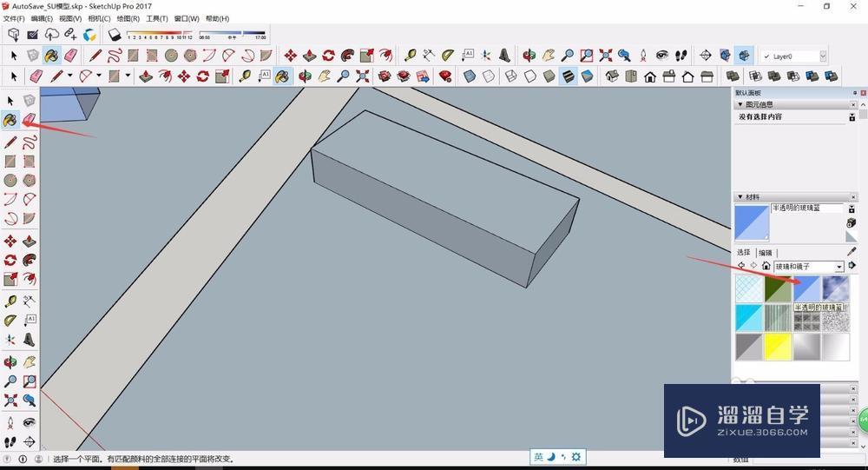Viewport: 868px width, 470px height.
Task: Toggle shadows display button
Action: pyautogui.click(x=115, y=35)
